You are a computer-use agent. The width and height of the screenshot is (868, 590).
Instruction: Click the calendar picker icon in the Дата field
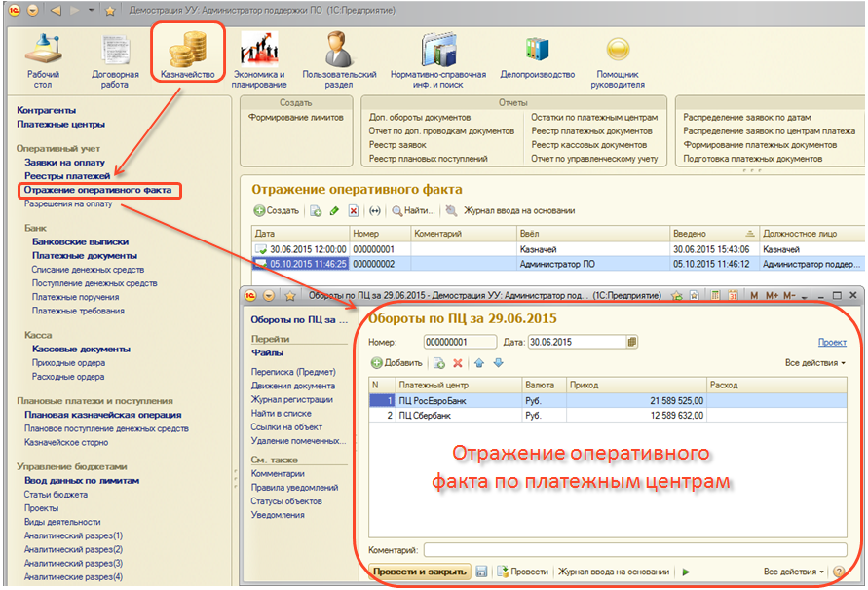[x=632, y=342]
